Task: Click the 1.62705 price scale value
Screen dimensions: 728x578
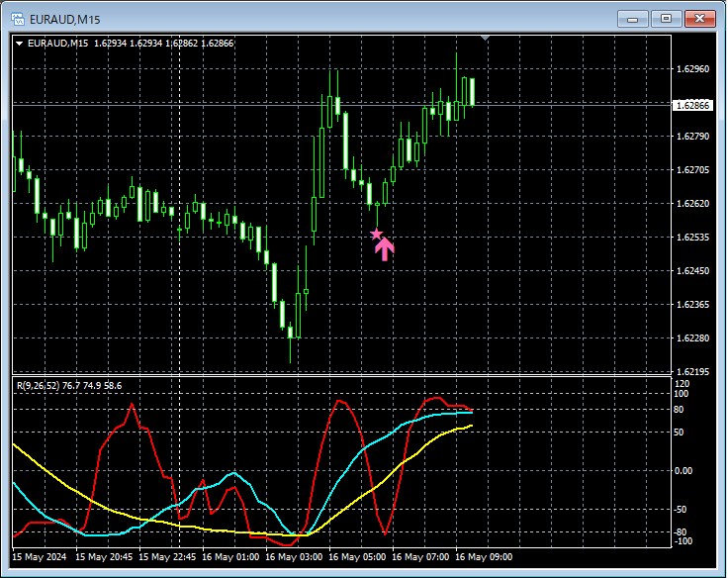Action: 692,169
